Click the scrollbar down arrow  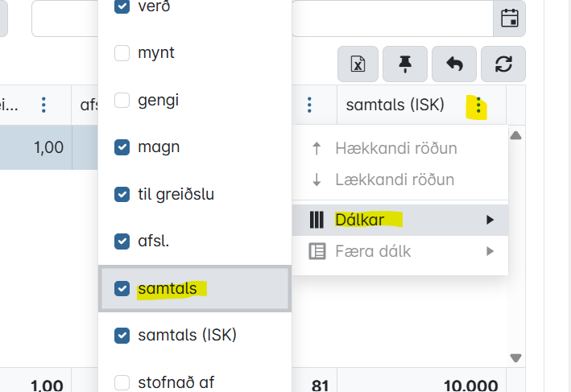(515, 358)
